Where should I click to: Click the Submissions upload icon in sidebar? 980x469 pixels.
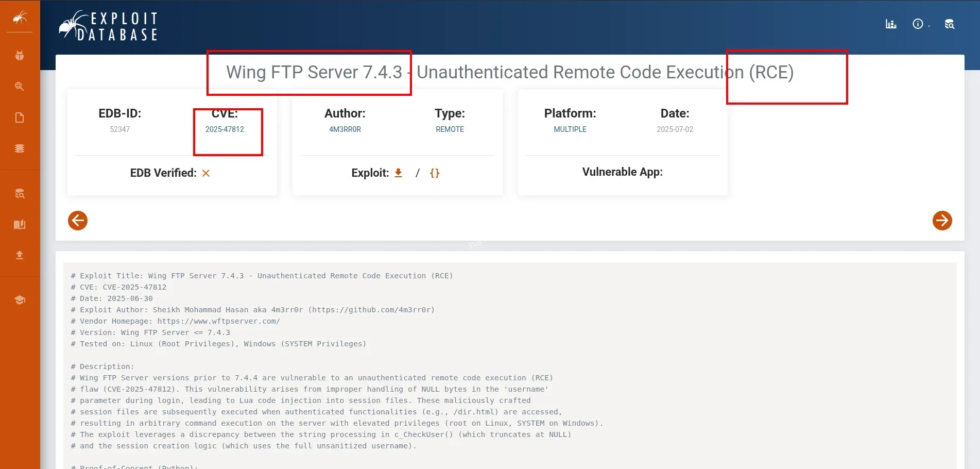(20, 255)
